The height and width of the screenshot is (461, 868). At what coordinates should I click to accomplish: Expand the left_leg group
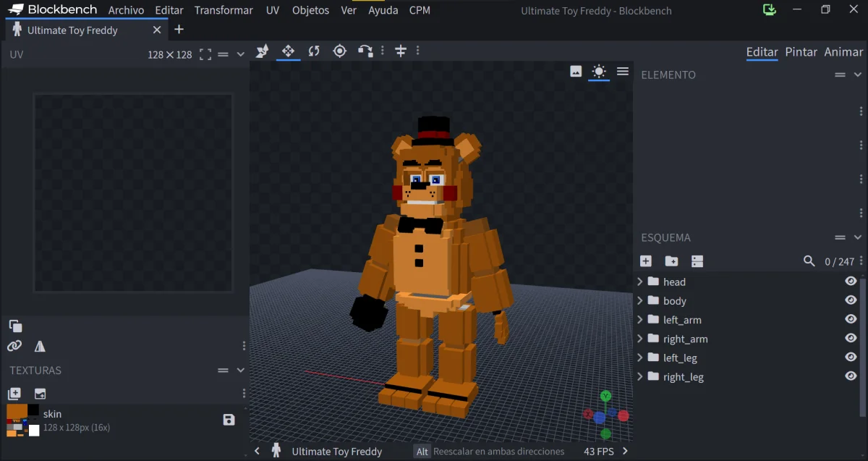tap(640, 358)
